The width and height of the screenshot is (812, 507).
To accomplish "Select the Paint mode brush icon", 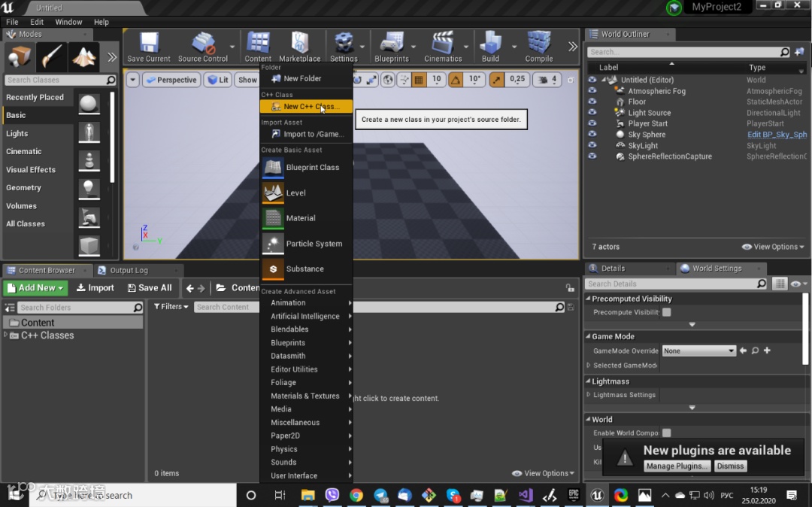I will click(x=52, y=56).
